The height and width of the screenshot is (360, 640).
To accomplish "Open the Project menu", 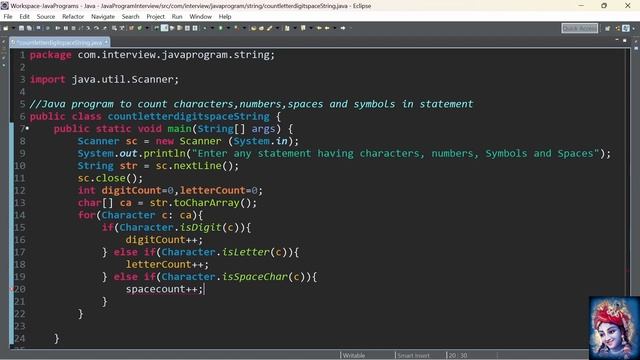I will [x=156, y=17].
